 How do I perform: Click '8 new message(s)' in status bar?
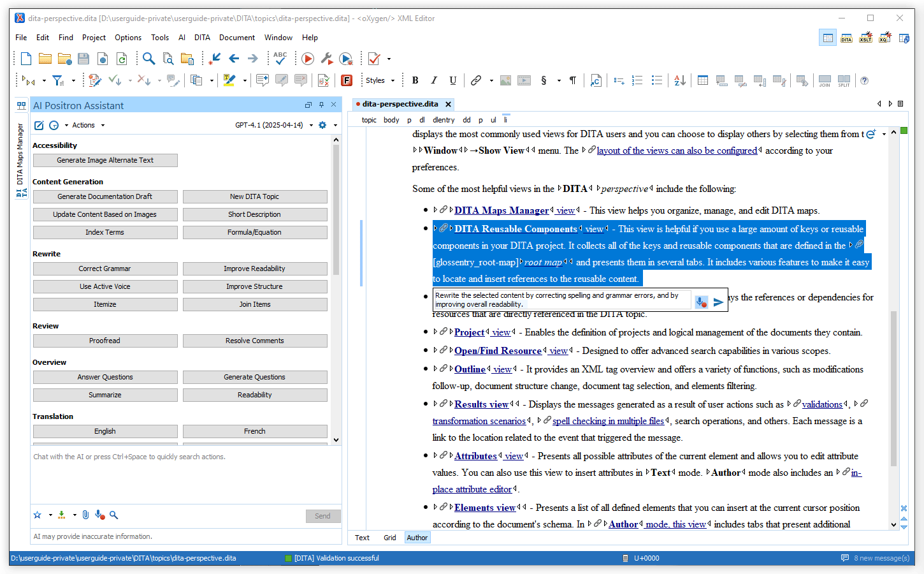pyautogui.click(x=875, y=558)
